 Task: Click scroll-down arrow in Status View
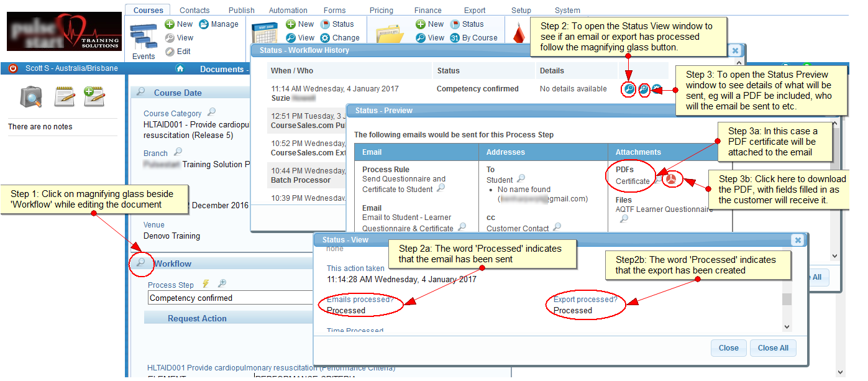click(787, 326)
